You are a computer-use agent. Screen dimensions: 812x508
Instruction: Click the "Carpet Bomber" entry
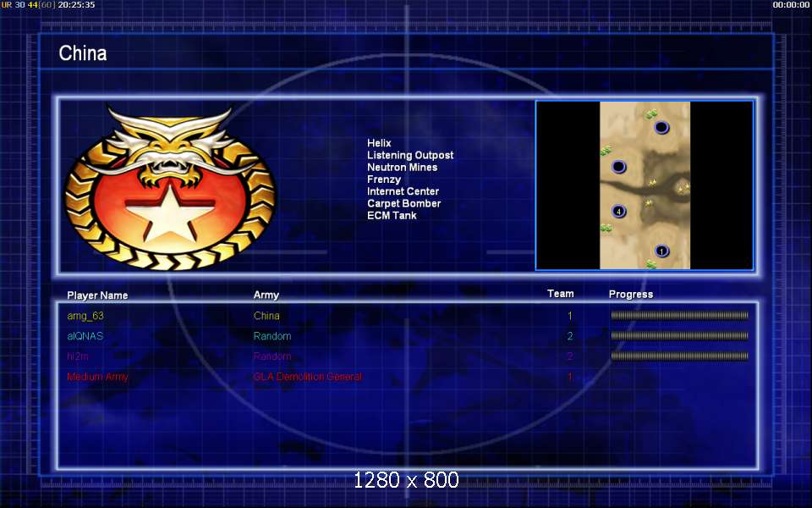[x=404, y=203]
